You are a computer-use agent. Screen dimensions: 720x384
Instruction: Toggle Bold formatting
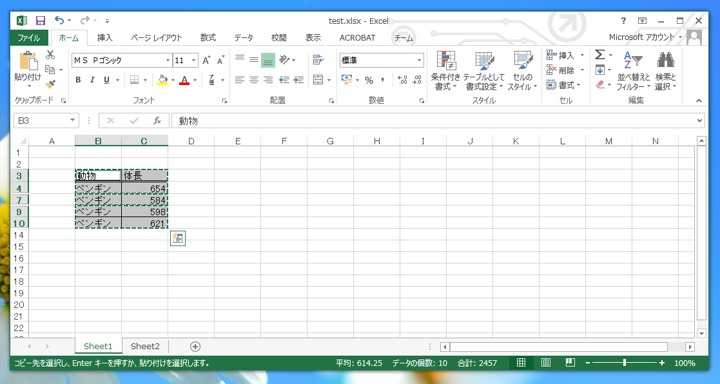point(78,80)
